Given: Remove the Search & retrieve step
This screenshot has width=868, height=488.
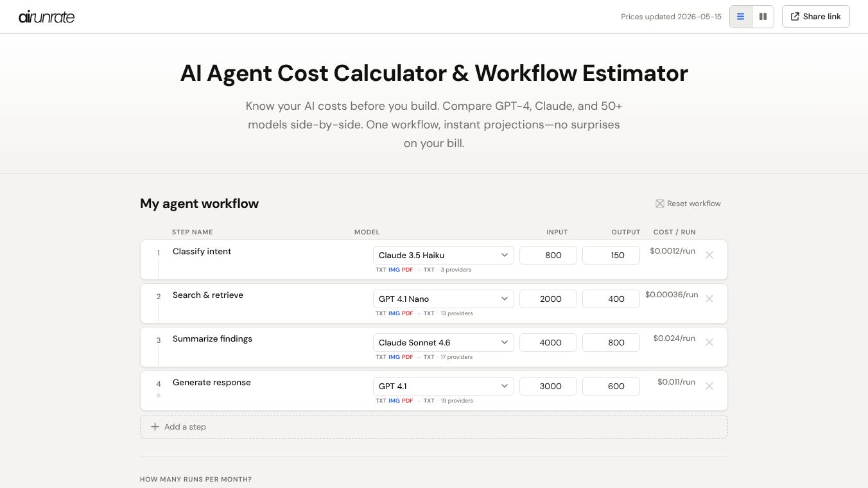Looking at the screenshot, I should point(709,299).
